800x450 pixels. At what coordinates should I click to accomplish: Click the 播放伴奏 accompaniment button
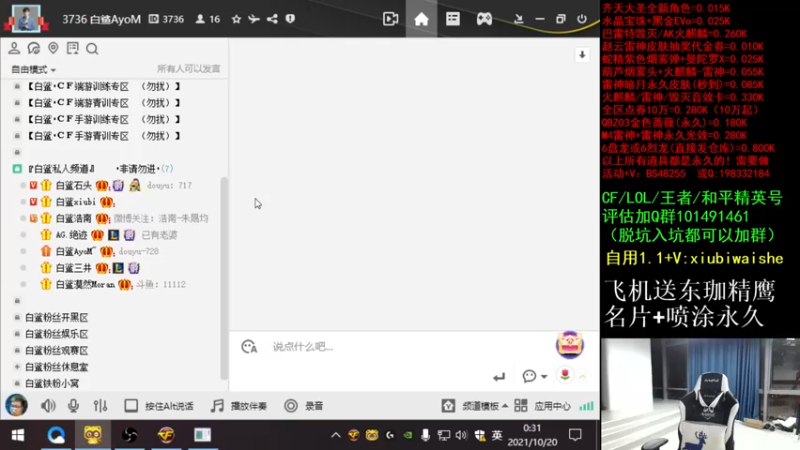click(239, 406)
